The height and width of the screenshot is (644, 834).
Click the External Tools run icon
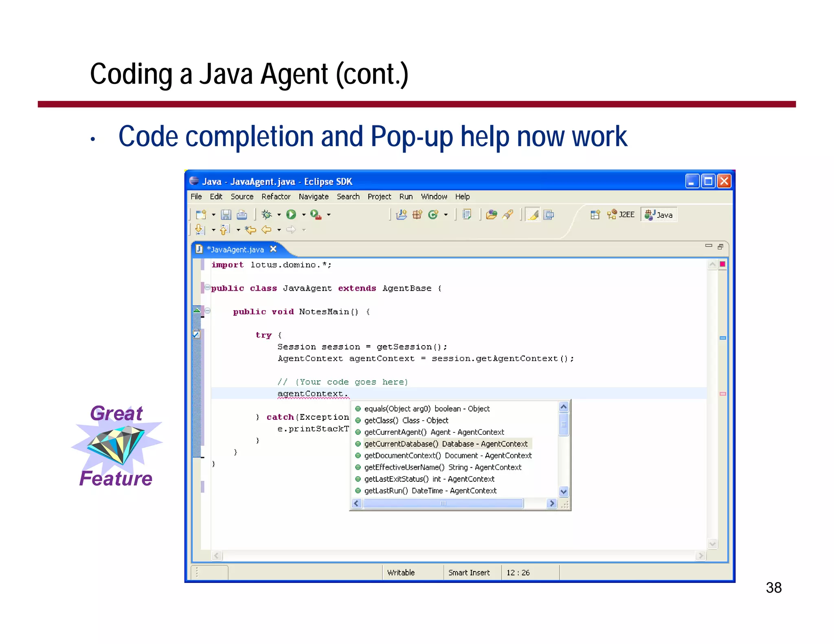point(316,215)
